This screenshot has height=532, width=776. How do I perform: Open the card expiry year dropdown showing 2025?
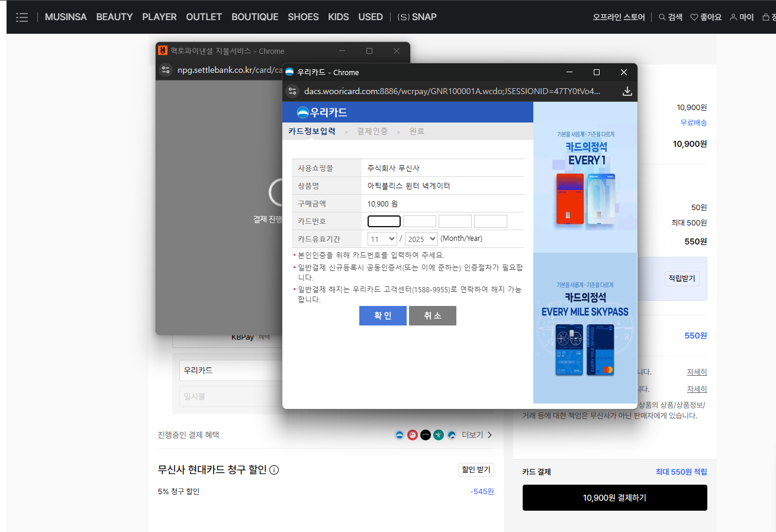[x=421, y=238]
